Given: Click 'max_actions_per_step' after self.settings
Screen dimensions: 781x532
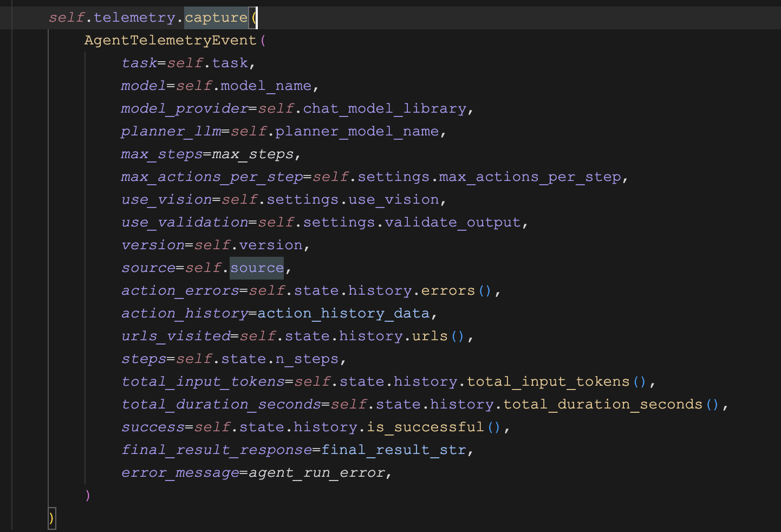Looking at the screenshot, I should pyautogui.click(x=530, y=177).
